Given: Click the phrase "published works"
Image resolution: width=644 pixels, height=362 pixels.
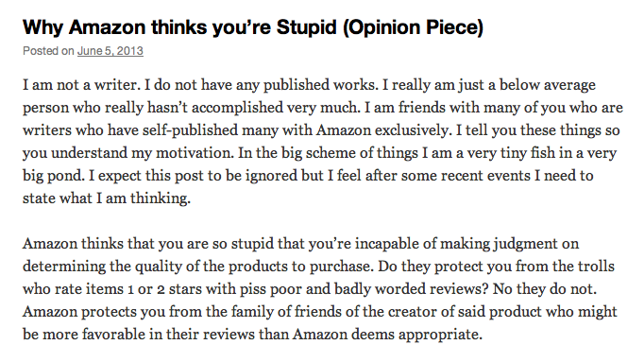Looking at the screenshot, I should coord(319,85).
